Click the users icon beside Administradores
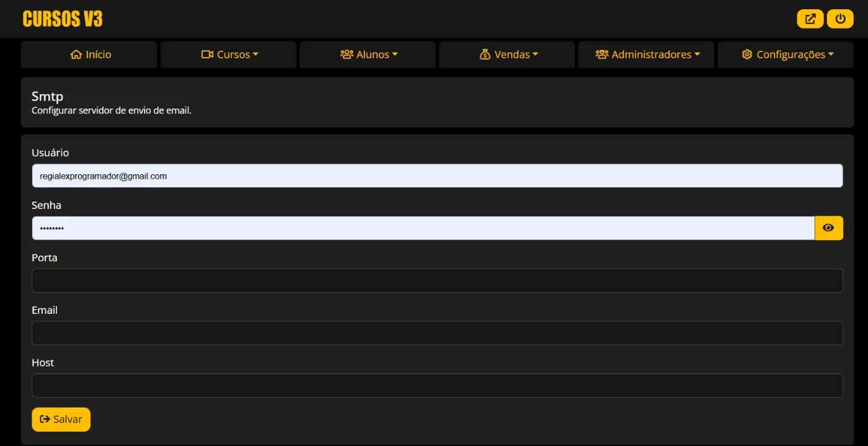 pyautogui.click(x=601, y=55)
